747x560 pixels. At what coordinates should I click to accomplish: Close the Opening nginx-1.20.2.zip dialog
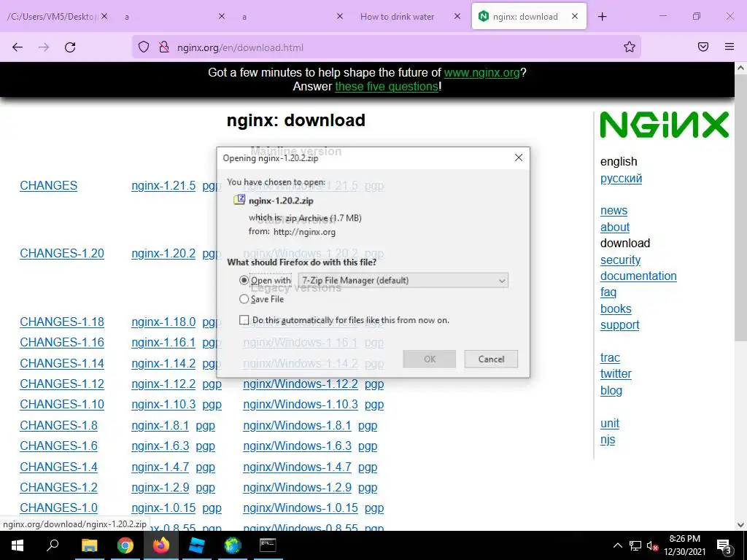(x=519, y=157)
